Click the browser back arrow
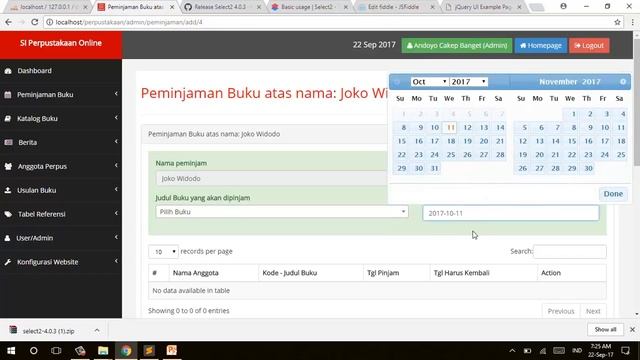Viewport: 640px width, 360px height. tap(8, 22)
